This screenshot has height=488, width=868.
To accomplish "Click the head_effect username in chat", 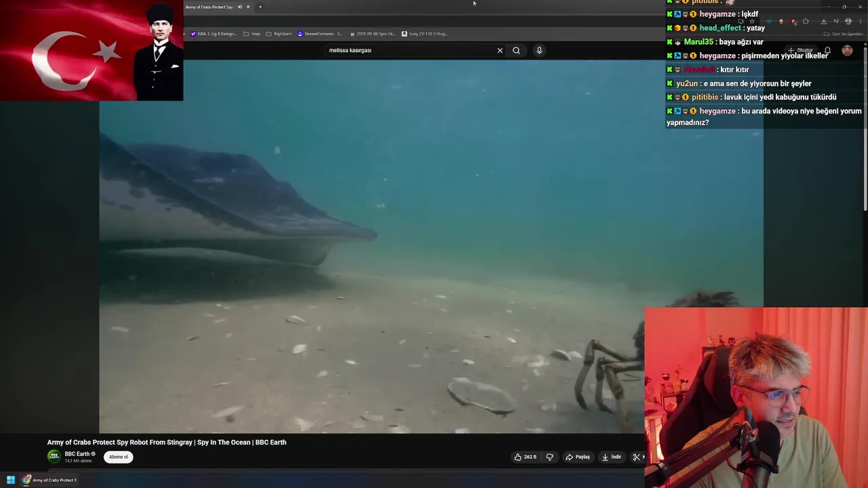I will (x=720, y=28).
